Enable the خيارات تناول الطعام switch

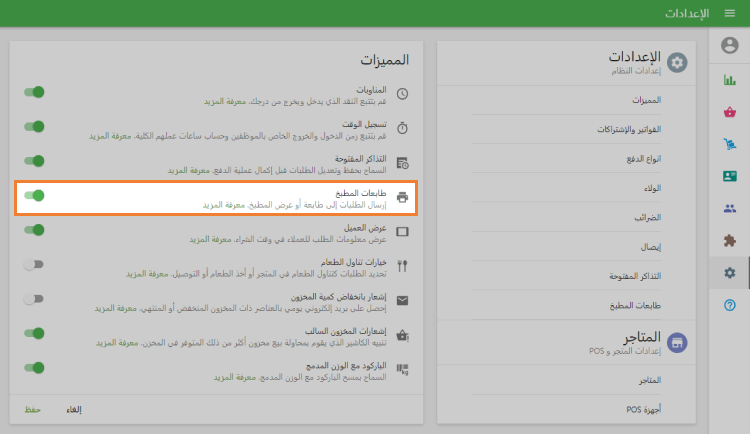(34, 264)
